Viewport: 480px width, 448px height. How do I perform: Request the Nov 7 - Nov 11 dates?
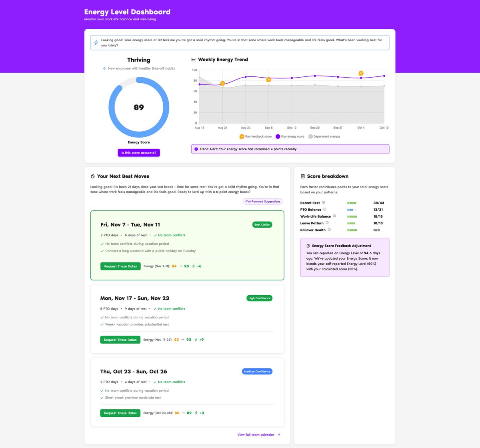[x=120, y=266]
